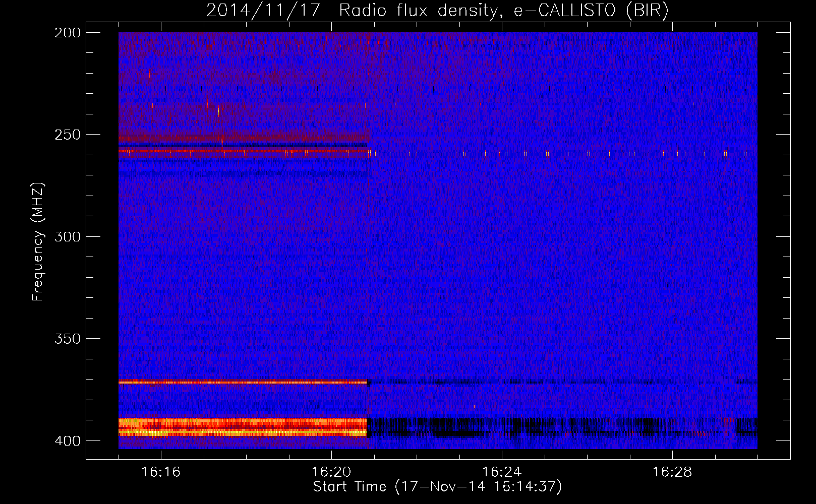This screenshot has height=504, width=816.
Task: Click the 'Frequency (MHZ)' axis label
Action: click(x=38, y=241)
